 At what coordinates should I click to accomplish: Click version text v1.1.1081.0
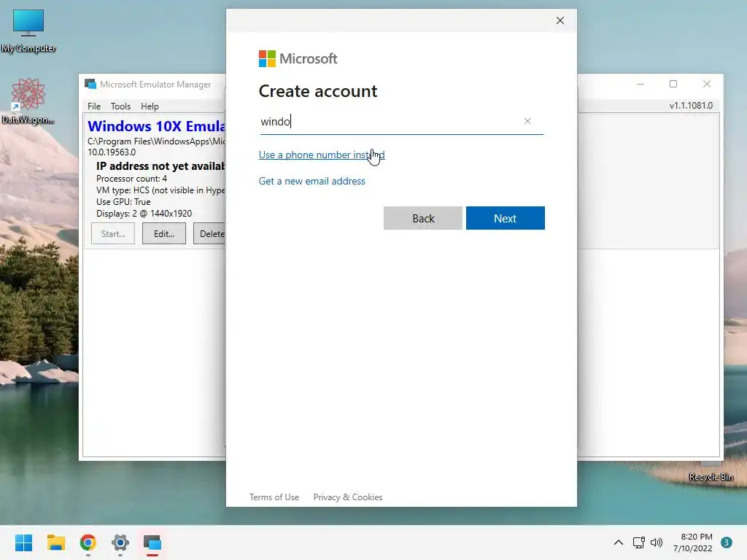691,106
